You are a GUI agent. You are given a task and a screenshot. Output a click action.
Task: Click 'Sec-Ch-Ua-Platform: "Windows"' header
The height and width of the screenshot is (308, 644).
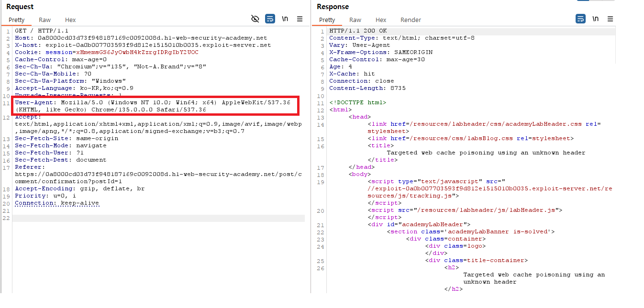70,81
